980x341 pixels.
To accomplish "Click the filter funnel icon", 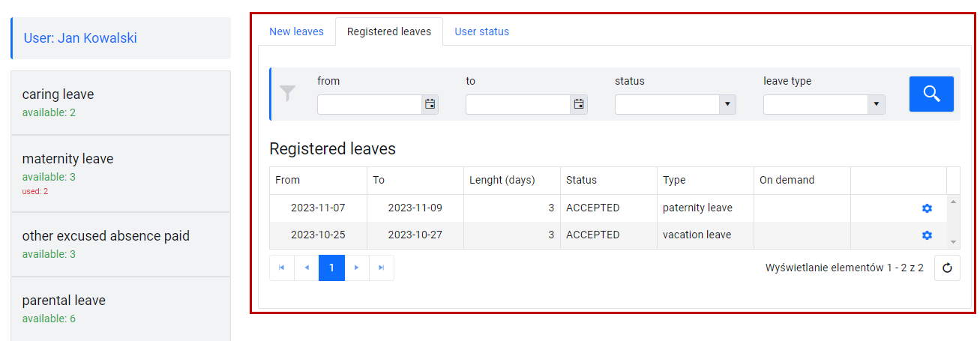I will (x=288, y=93).
